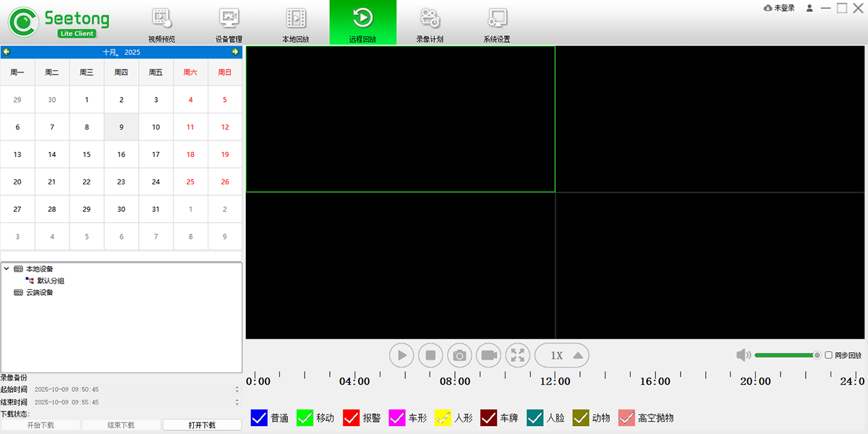Screen dimensions: 868x434
Task: Go to 系统设置 system settings tab
Action: (x=497, y=23)
